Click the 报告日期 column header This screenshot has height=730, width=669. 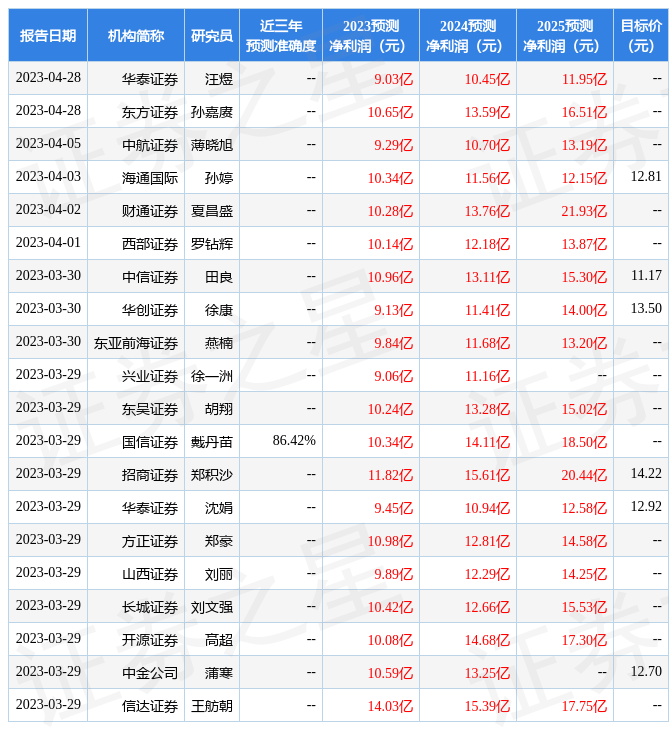click(47, 35)
